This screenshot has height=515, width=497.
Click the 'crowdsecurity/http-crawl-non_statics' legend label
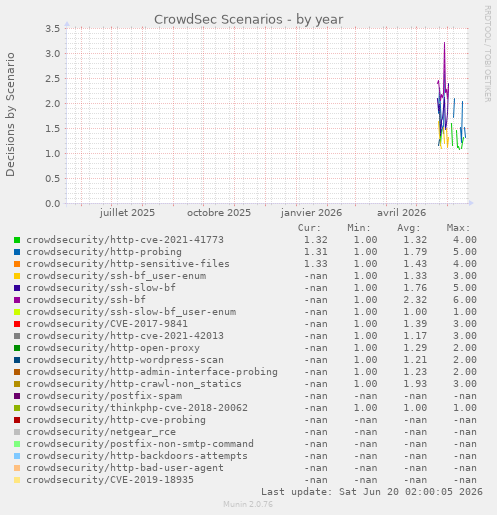(x=134, y=384)
